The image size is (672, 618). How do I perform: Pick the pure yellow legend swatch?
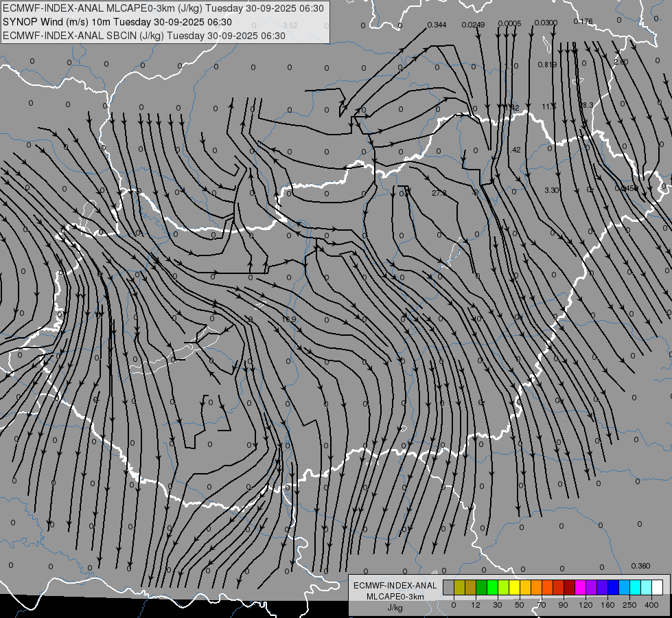515,587
